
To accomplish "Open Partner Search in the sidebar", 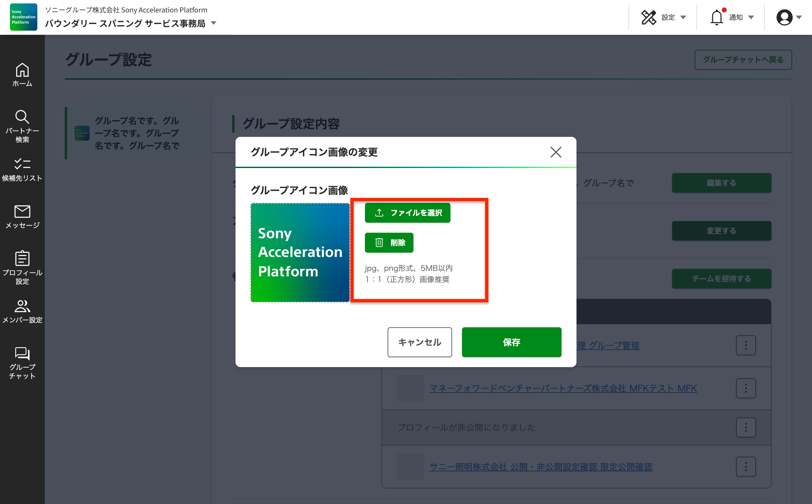I will (22, 126).
